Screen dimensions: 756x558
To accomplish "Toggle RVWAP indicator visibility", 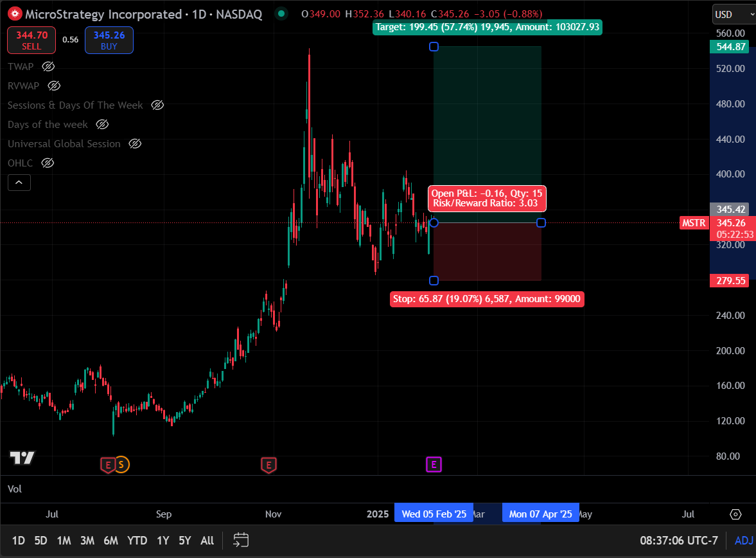I will 54,86.
